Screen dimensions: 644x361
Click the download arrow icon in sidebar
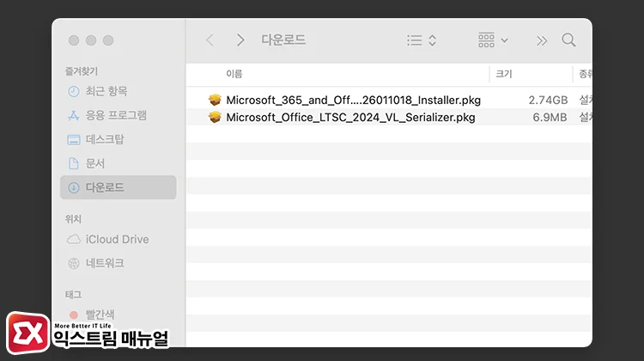point(74,188)
